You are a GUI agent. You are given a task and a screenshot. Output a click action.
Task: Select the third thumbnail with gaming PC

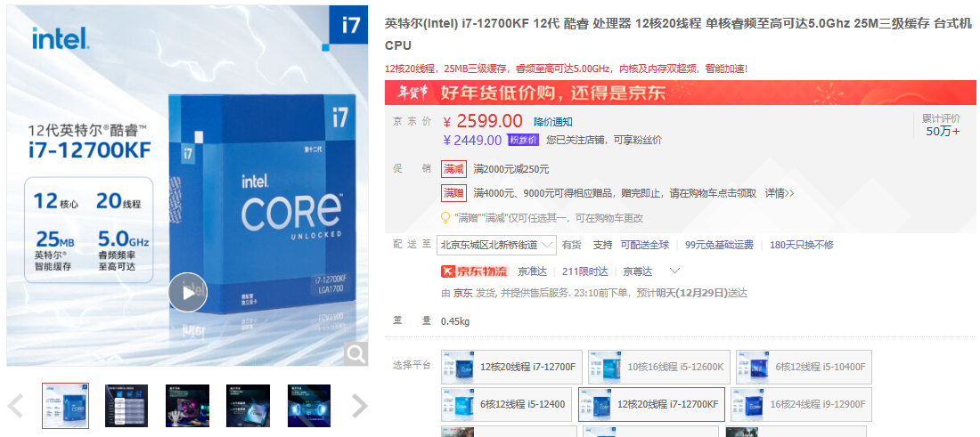187,406
